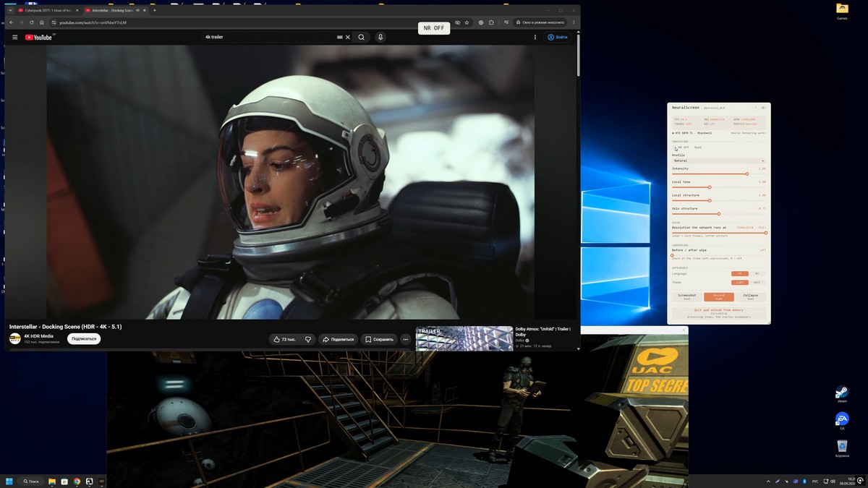Click Quit and unload from memory
The height and width of the screenshot is (488, 868).
(719, 313)
